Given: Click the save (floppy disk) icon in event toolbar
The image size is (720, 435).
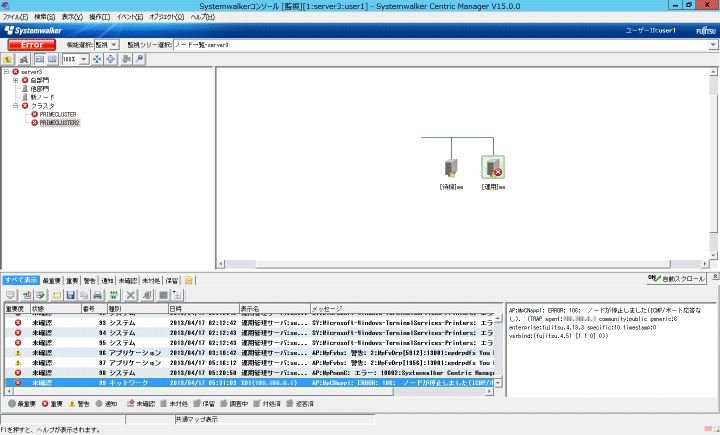Looking at the screenshot, I should tap(70, 295).
